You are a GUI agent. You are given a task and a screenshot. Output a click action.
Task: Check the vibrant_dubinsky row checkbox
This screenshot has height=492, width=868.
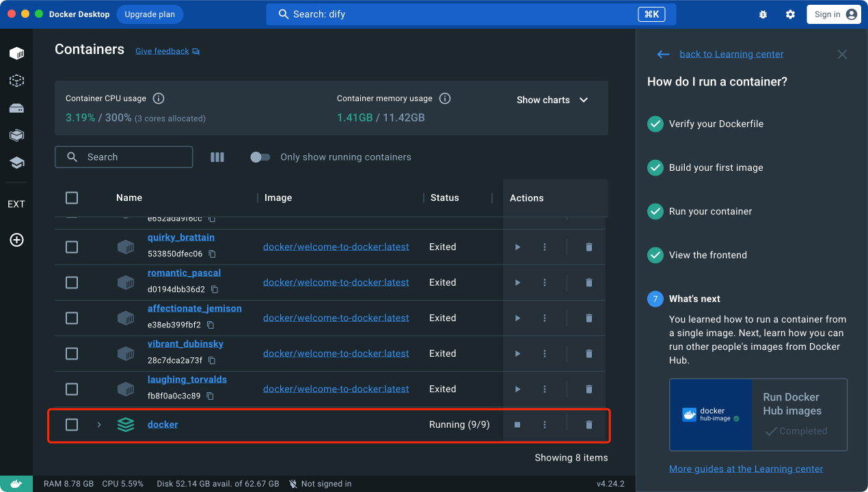[x=72, y=353]
